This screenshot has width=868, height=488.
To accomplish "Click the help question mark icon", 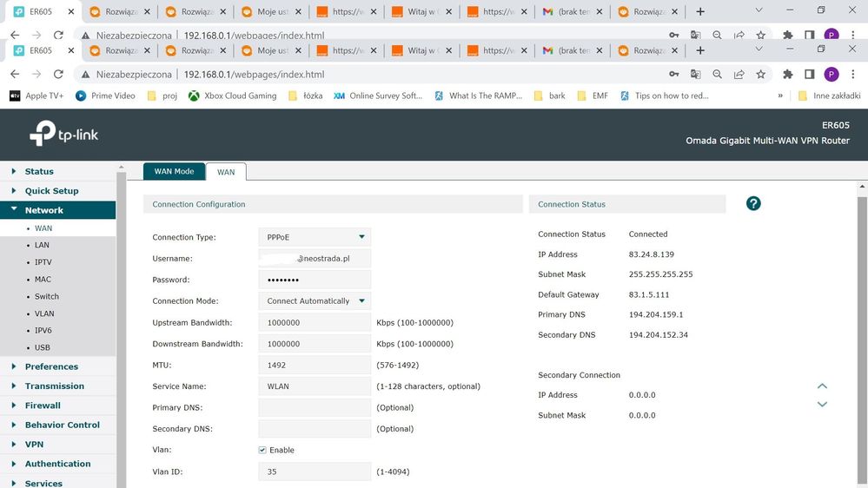I will click(753, 203).
